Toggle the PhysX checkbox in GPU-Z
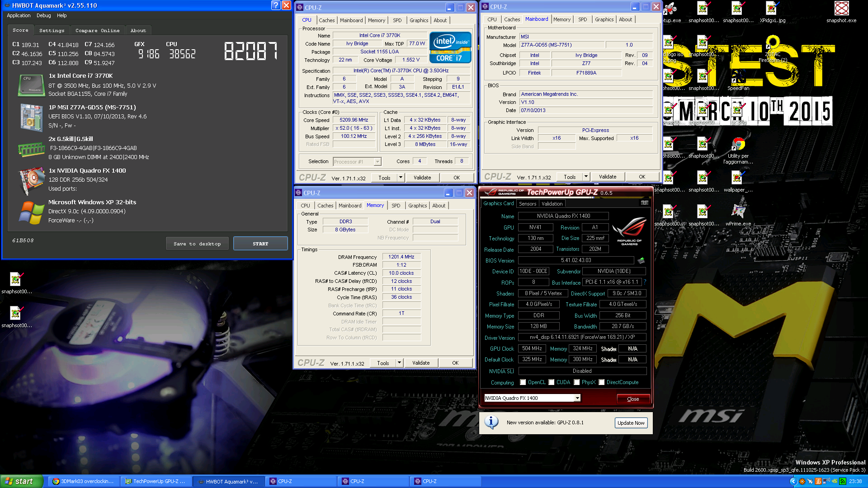The image size is (868, 488). click(577, 382)
